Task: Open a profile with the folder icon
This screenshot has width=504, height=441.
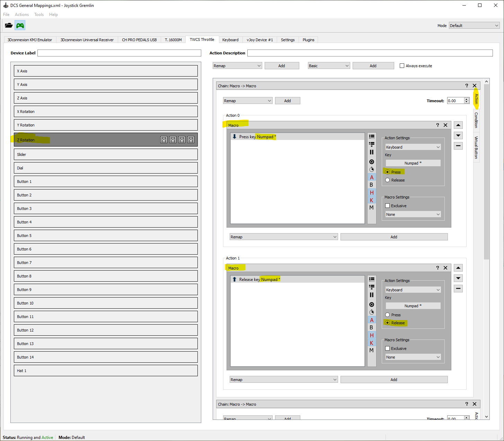Action: (x=9, y=25)
